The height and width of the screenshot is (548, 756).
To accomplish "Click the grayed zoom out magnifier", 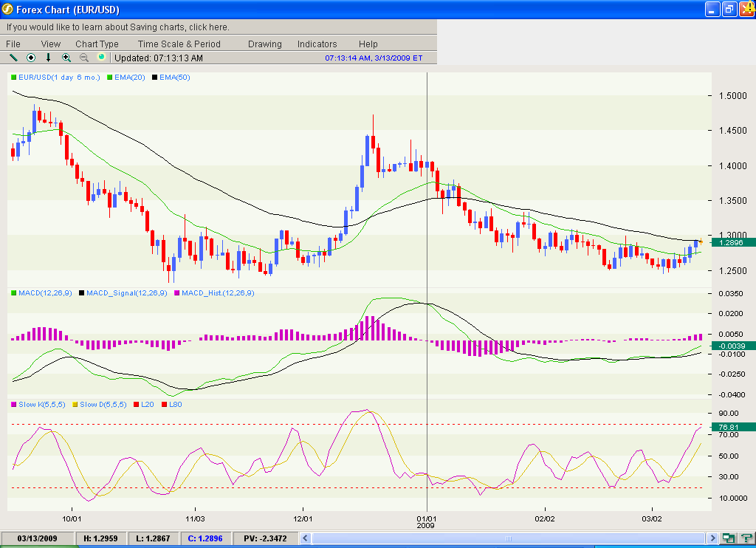I will tap(84, 58).
